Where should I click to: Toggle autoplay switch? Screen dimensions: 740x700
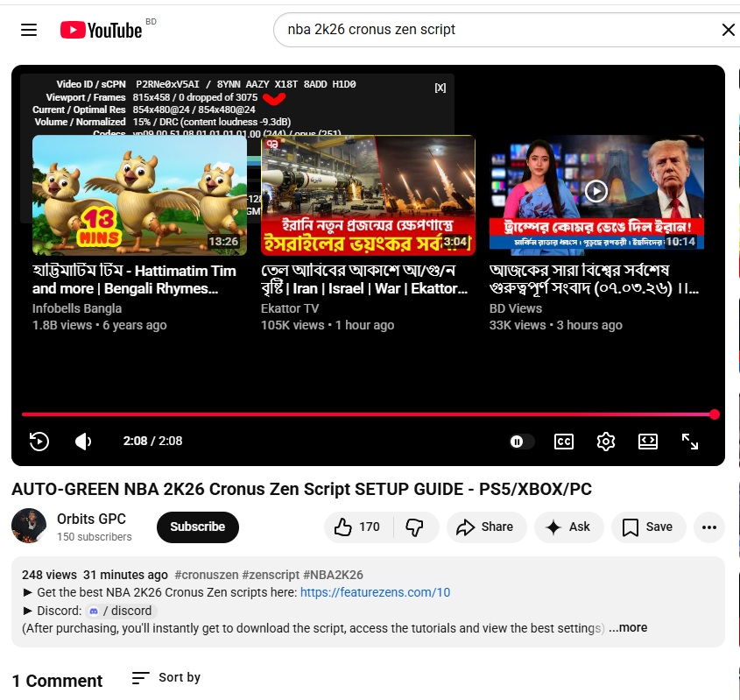tap(521, 442)
